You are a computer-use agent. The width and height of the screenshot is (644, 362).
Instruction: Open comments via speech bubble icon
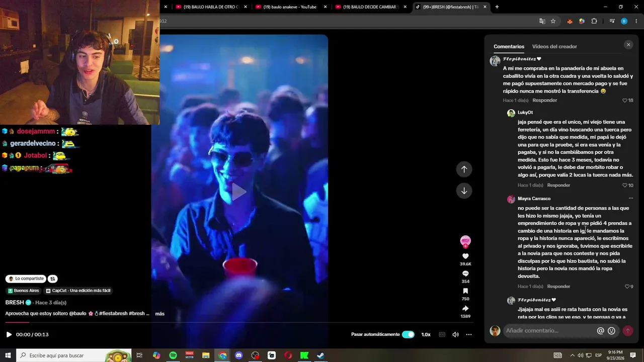pos(465,274)
